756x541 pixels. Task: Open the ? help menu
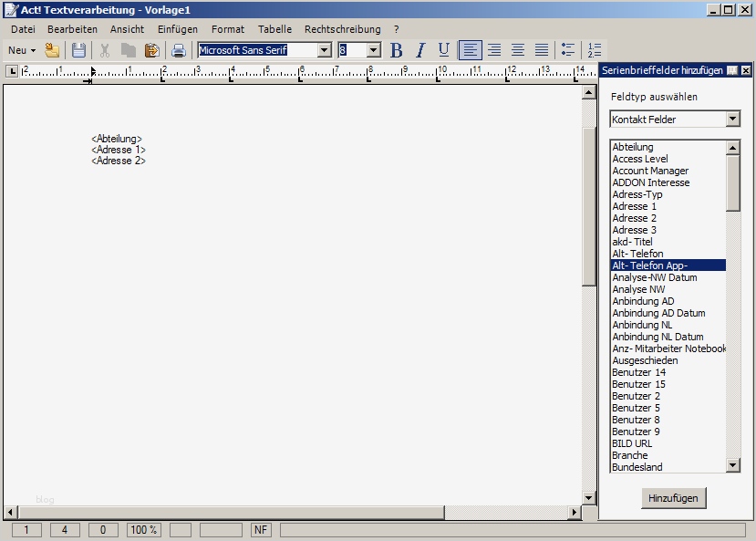(397, 29)
